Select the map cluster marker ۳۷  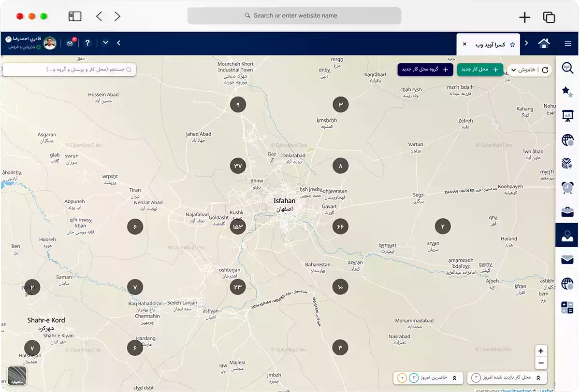[238, 166]
